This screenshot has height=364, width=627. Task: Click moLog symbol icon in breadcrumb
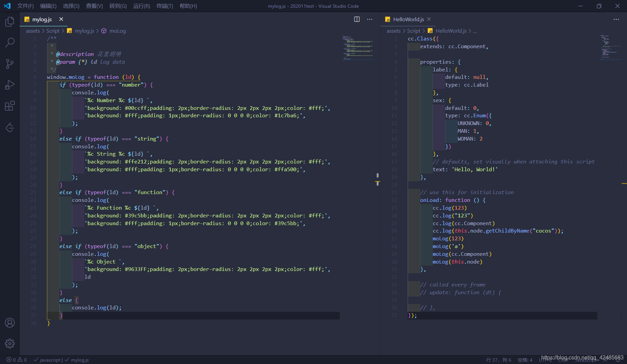click(104, 31)
